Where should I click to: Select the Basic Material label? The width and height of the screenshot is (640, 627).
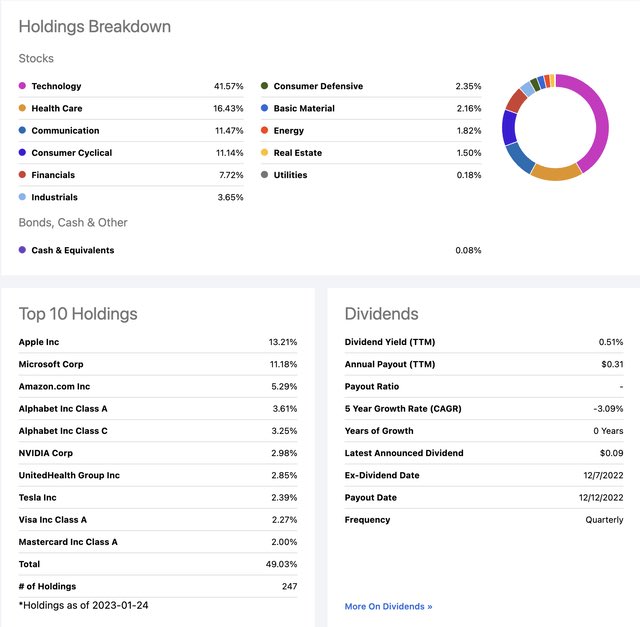(304, 108)
